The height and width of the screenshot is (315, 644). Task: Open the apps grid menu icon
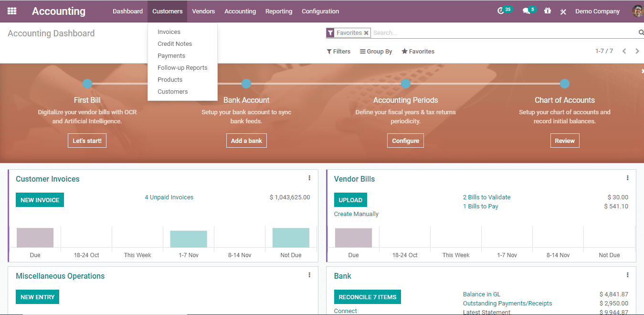pos(12,11)
